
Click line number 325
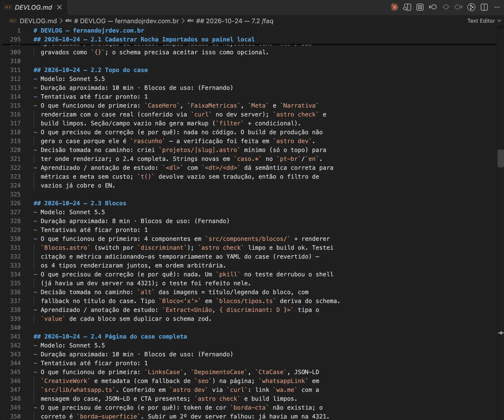15,194
